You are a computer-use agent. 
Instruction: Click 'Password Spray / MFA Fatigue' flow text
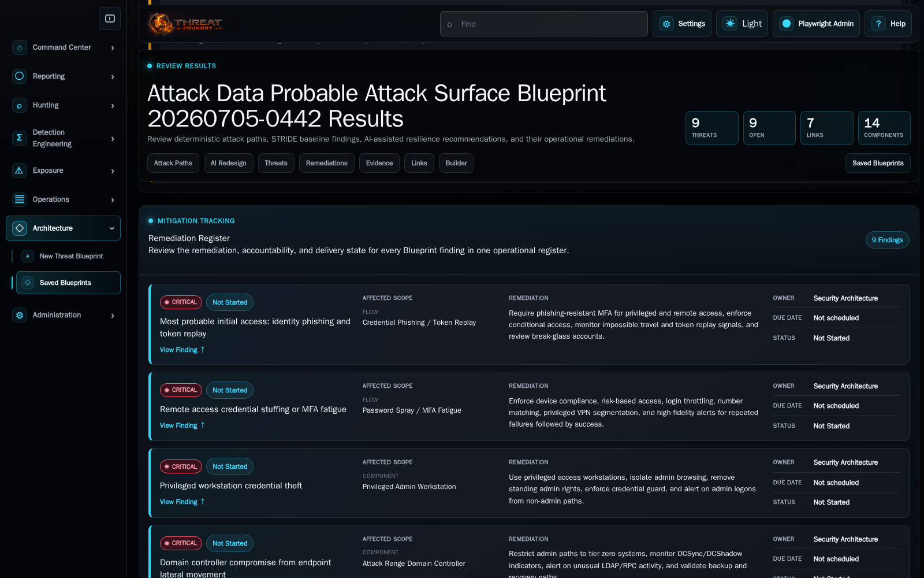pyautogui.click(x=412, y=410)
